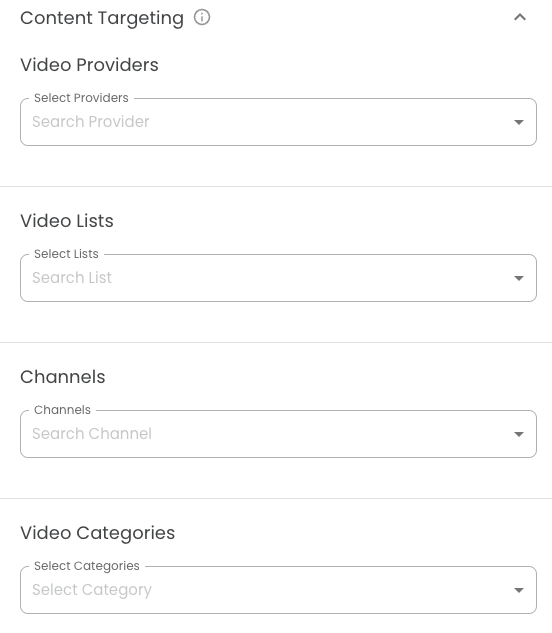
Task: Click the Video Categories section heading
Action: pos(97,533)
